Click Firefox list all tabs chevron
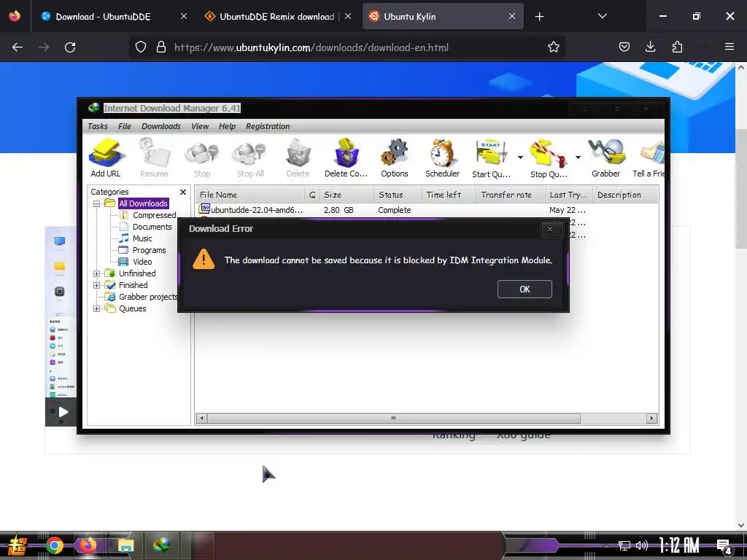Image resolution: width=747 pixels, height=560 pixels. click(x=602, y=16)
